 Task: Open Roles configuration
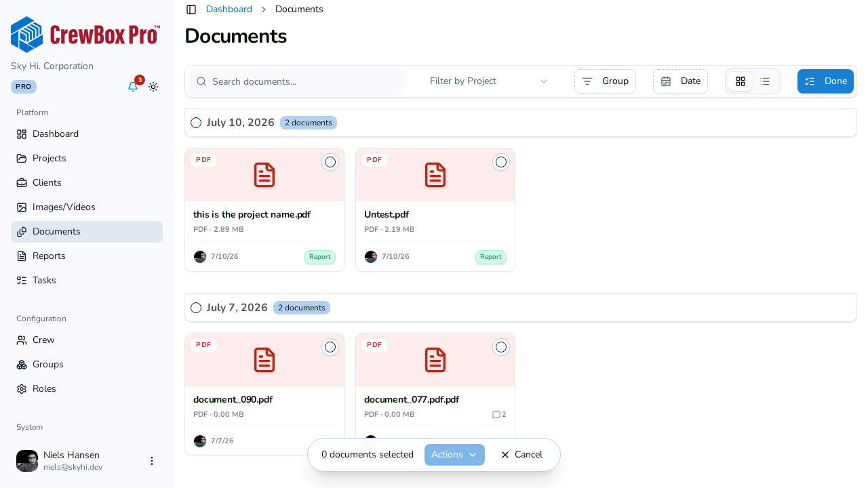87,389
